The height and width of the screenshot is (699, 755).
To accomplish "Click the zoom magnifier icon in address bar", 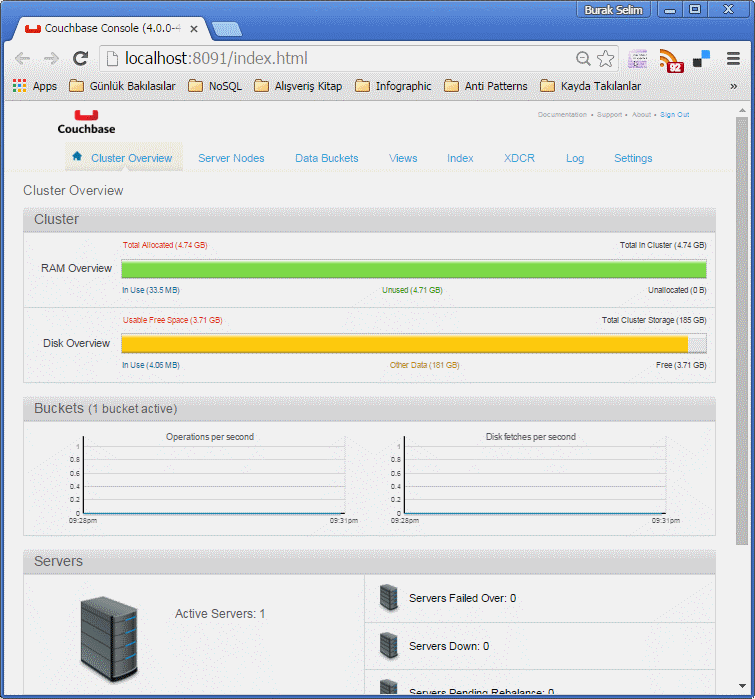I will point(583,59).
